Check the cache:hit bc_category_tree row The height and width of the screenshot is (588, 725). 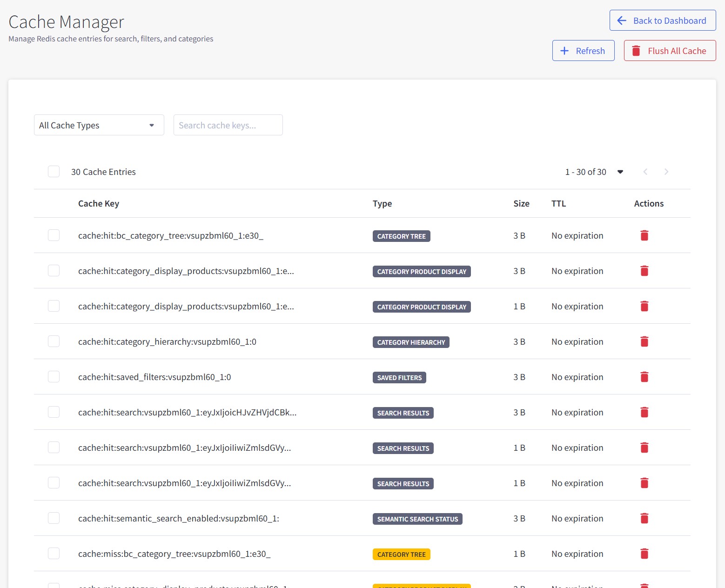click(54, 235)
